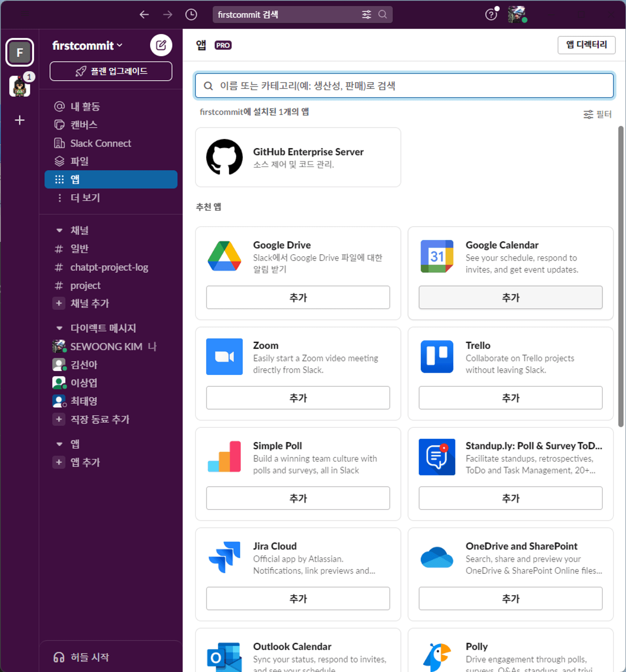Open Slack Connect in sidebar

point(111,143)
